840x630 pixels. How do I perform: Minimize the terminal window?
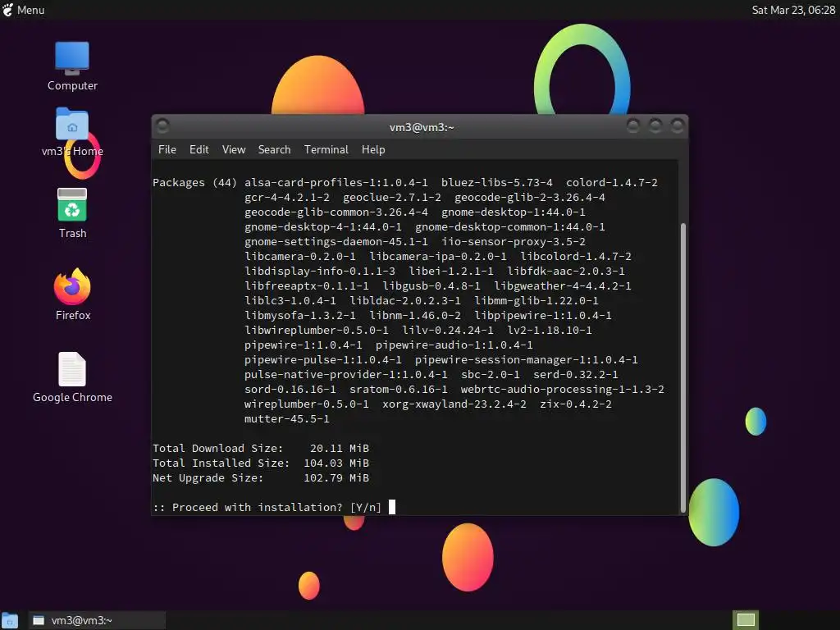[633, 126]
